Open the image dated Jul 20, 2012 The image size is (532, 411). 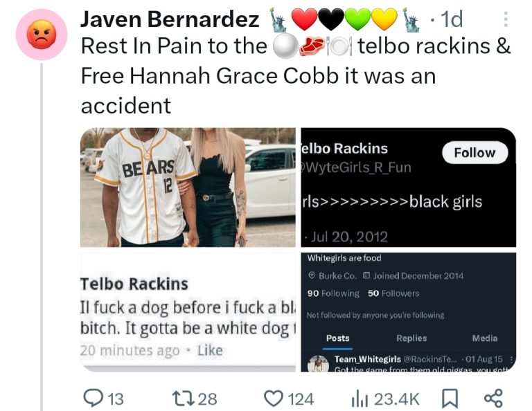click(409, 188)
